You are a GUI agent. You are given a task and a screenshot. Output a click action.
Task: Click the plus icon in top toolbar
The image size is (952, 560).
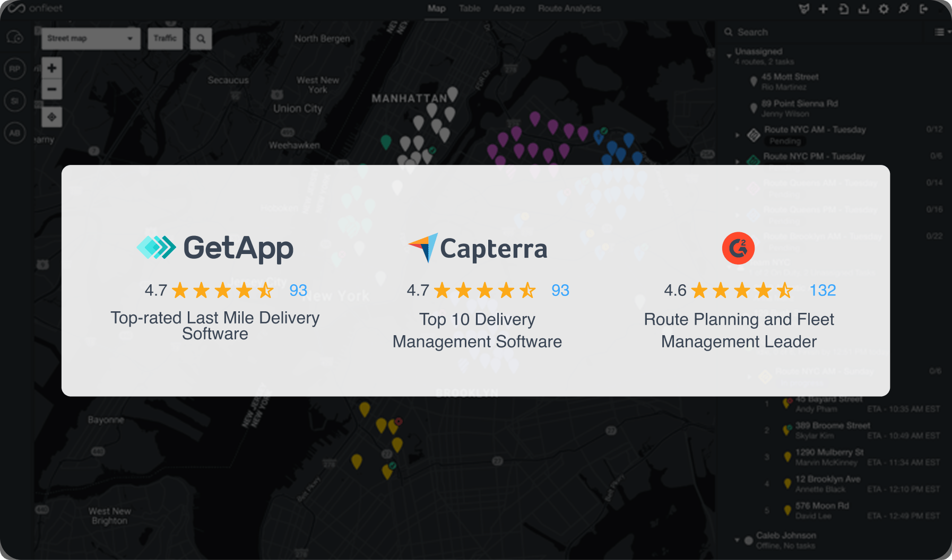point(823,9)
